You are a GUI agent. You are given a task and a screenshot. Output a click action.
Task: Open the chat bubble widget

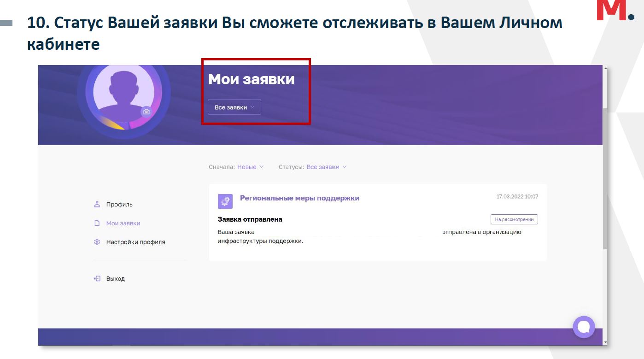tap(584, 327)
